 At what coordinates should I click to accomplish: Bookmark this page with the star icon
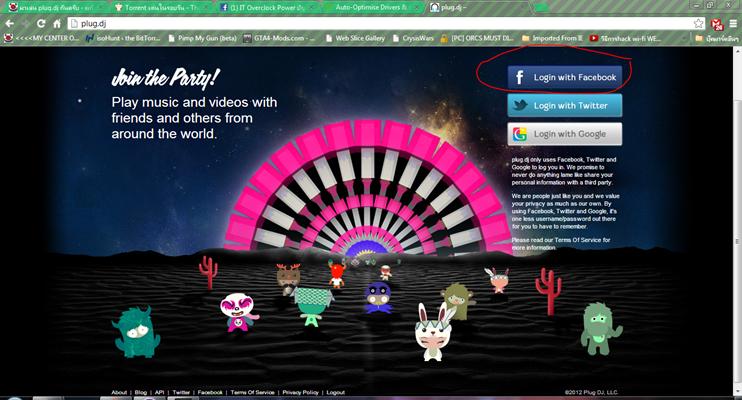698,23
